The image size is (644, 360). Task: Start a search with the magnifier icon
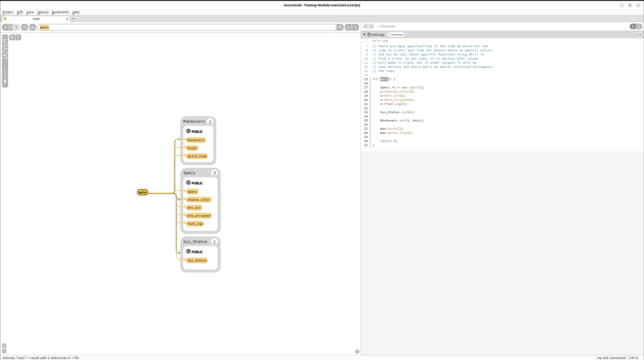pyautogui.click(x=340, y=27)
